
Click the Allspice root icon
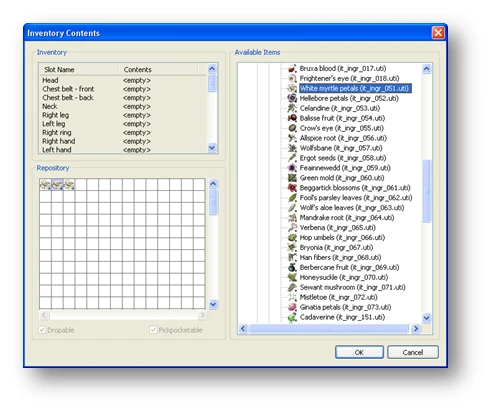tap(292, 138)
